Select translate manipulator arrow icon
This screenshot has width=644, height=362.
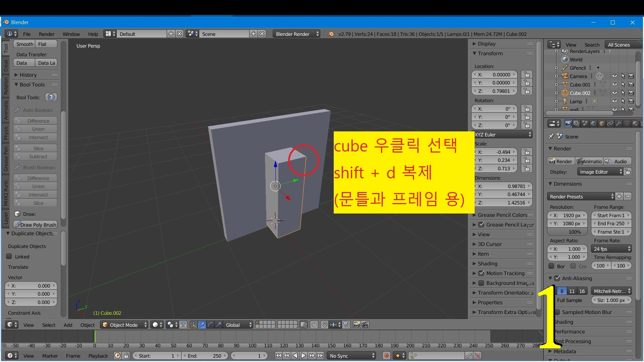(x=202, y=325)
